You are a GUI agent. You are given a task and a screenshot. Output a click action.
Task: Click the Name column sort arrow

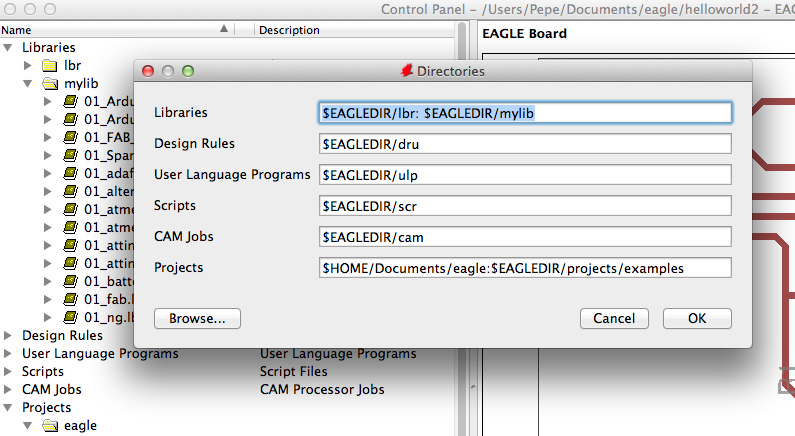click(224, 29)
